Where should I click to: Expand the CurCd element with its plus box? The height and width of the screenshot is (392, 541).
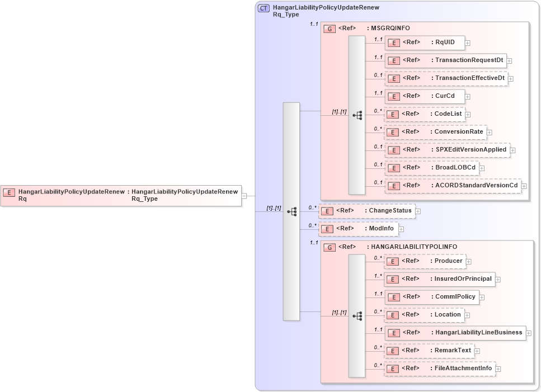click(x=468, y=96)
